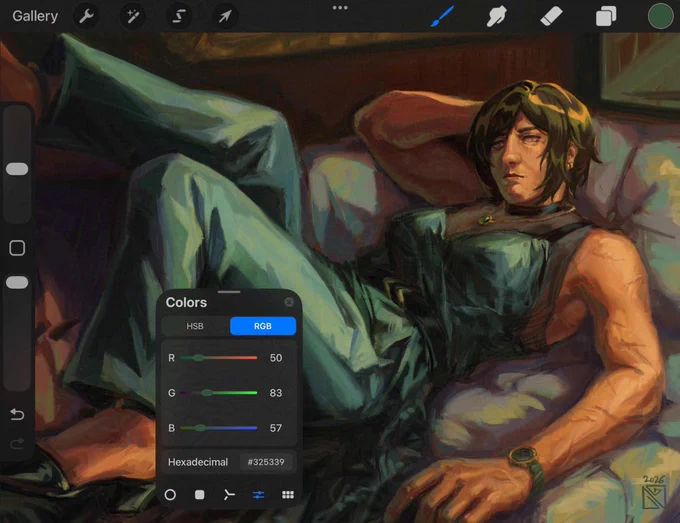680x523 pixels.
Task: Click the B value 57
Action: (276, 428)
